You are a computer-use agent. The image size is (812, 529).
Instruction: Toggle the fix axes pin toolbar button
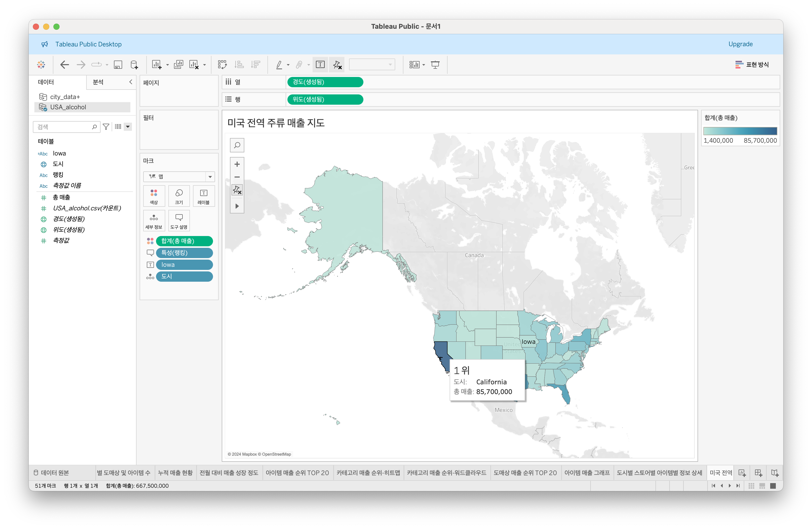click(x=337, y=64)
